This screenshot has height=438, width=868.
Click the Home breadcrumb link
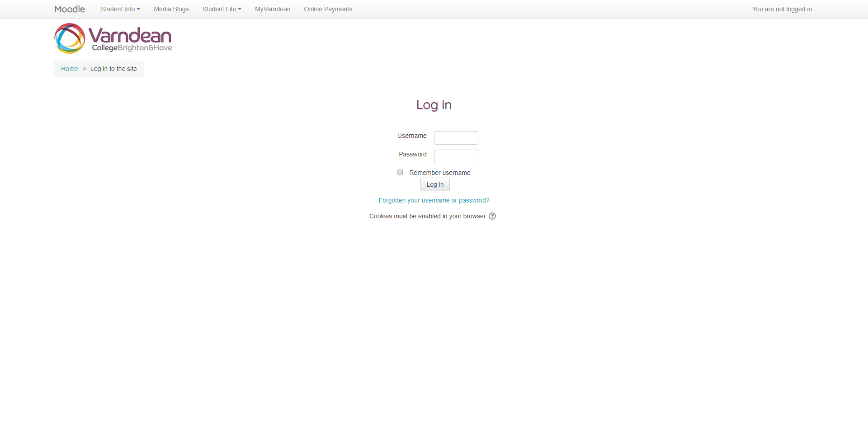(x=70, y=69)
